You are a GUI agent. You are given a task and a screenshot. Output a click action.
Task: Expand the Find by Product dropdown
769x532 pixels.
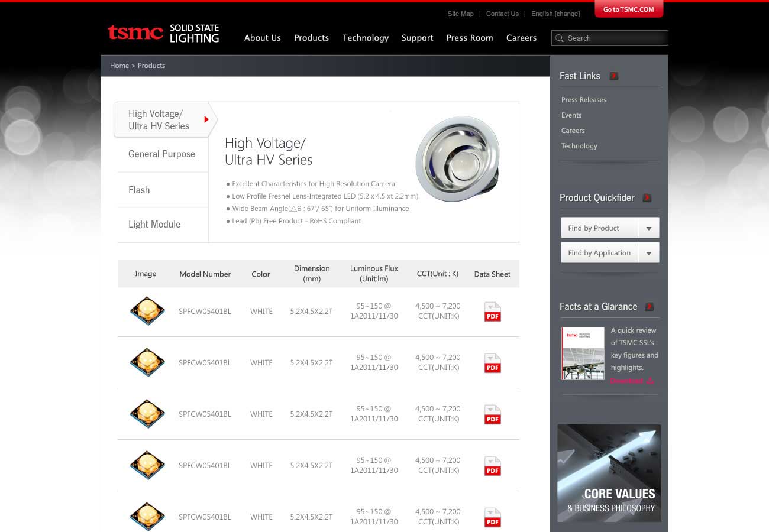[648, 228]
